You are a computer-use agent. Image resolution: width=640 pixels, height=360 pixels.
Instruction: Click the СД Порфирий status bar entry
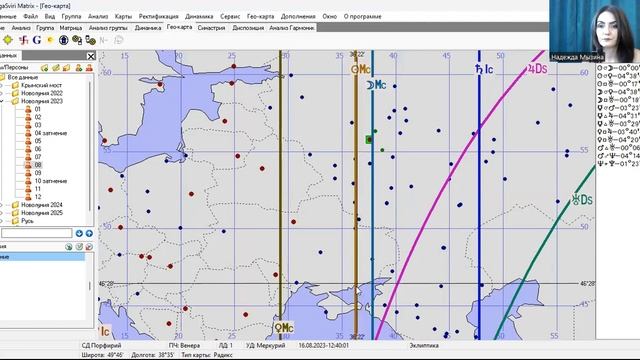pyautogui.click(x=101, y=345)
